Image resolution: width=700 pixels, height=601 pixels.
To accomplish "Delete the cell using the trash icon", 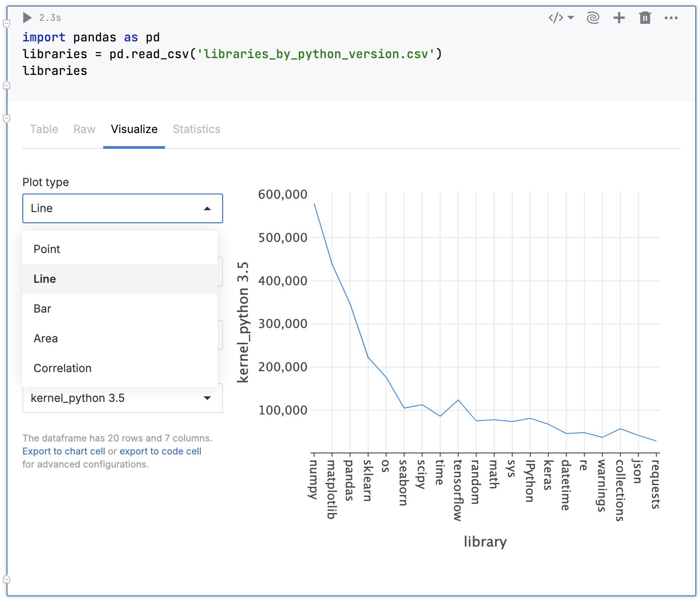I will pyautogui.click(x=645, y=18).
